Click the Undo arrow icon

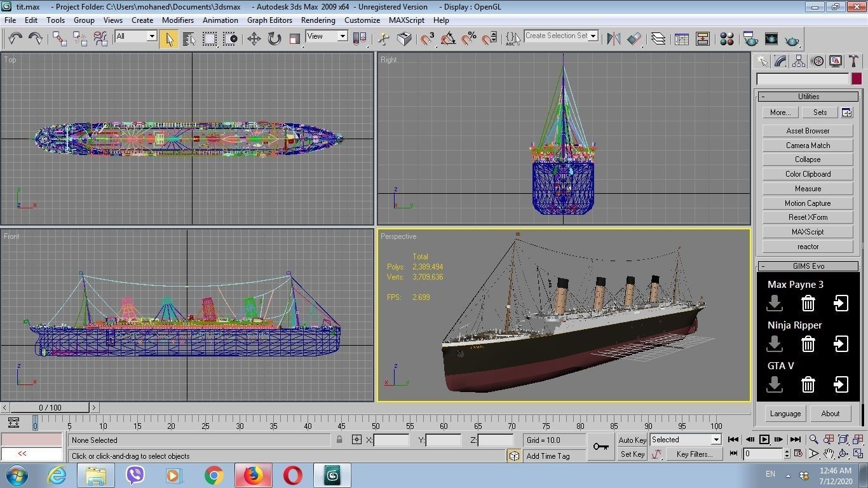click(x=15, y=39)
